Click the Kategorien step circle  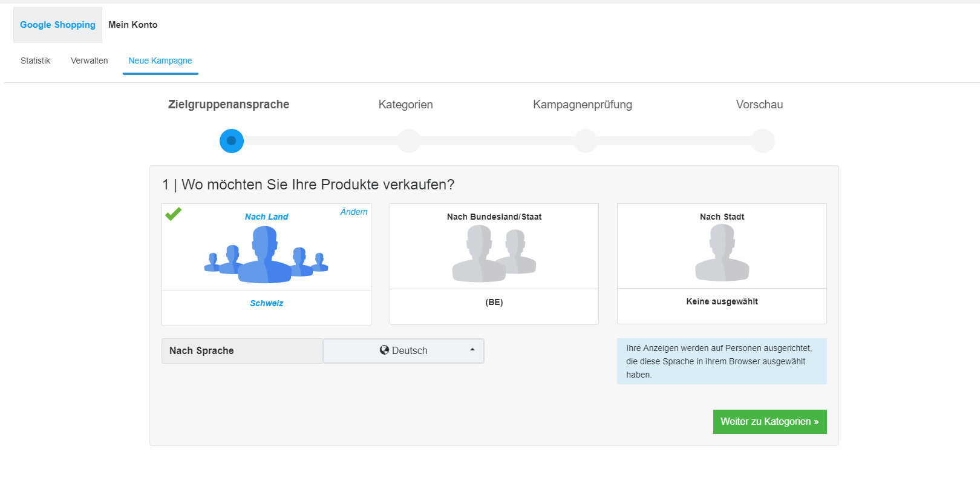[x=409, y=141]
